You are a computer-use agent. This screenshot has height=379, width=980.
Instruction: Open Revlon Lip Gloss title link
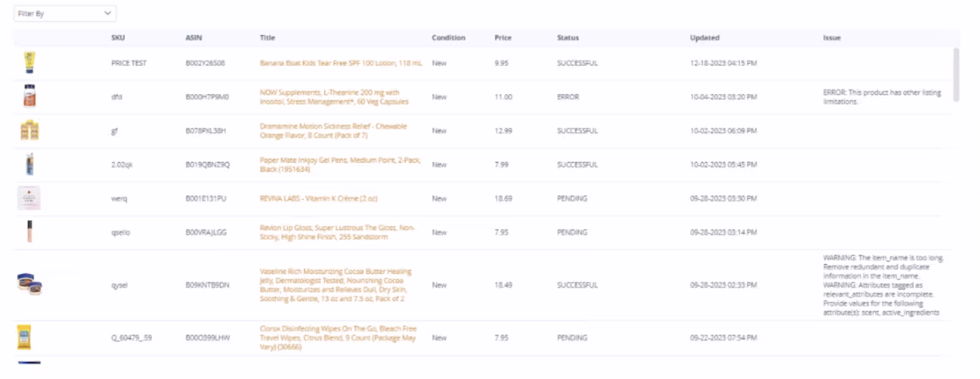point(337,232)
